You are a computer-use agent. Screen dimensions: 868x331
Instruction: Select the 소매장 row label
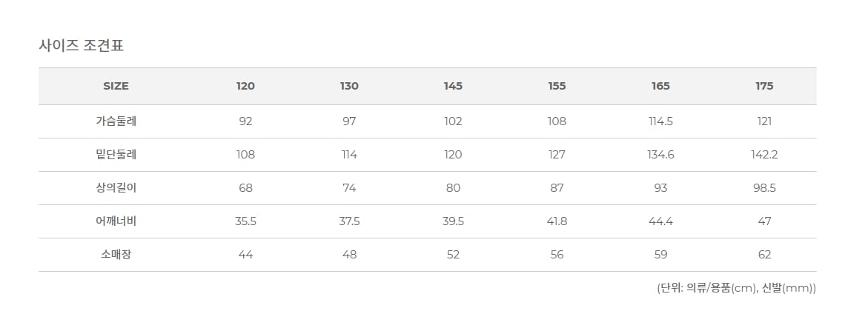tap(116, 255)
